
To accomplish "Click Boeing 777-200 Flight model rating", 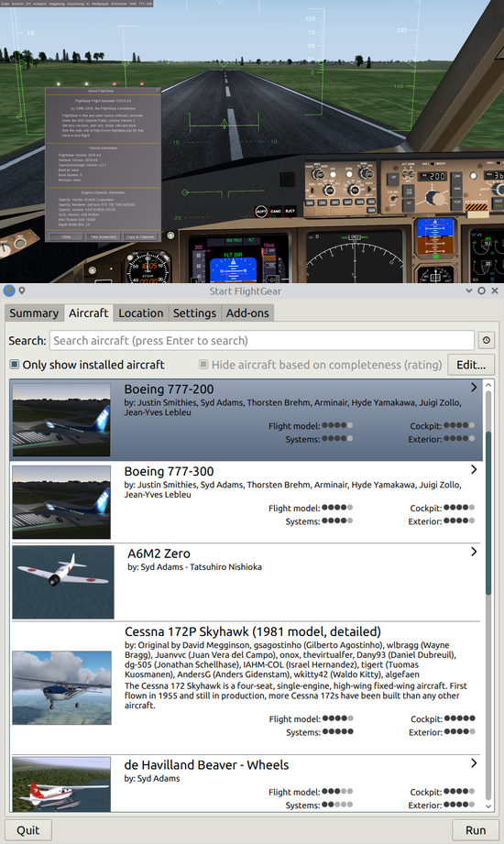I will 337,425.
